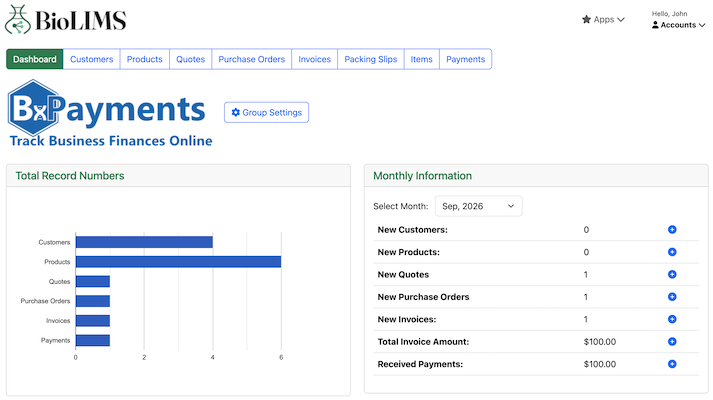Click the Group Settings button
713x400 pixels.
(266, 112)
